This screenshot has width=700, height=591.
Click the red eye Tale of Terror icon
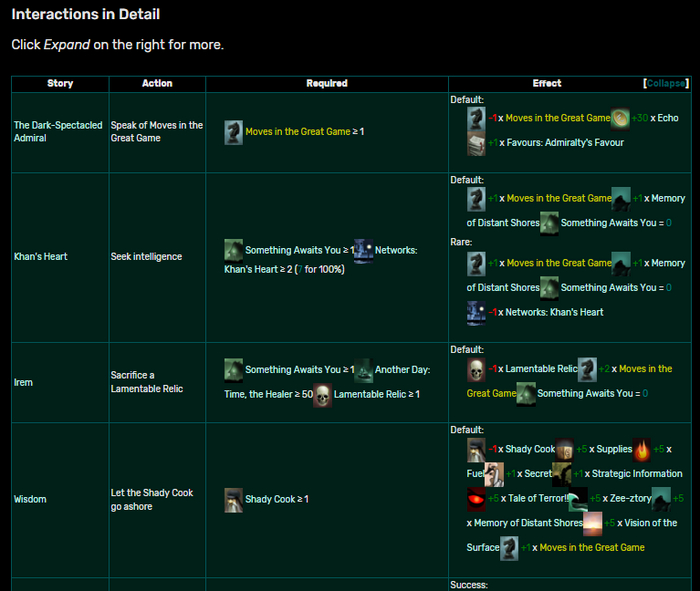tap(476, 499)
